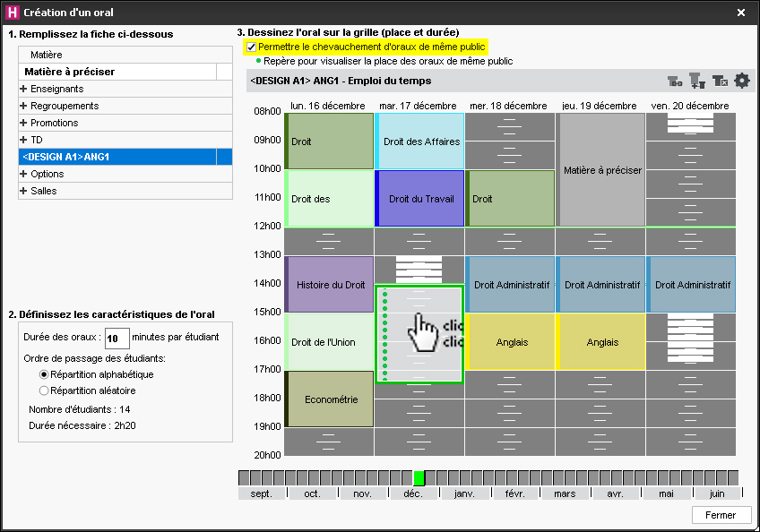Viewport: 760px width, 532px height.
Task: Select the Econométrie block
Action: (329, 399)
